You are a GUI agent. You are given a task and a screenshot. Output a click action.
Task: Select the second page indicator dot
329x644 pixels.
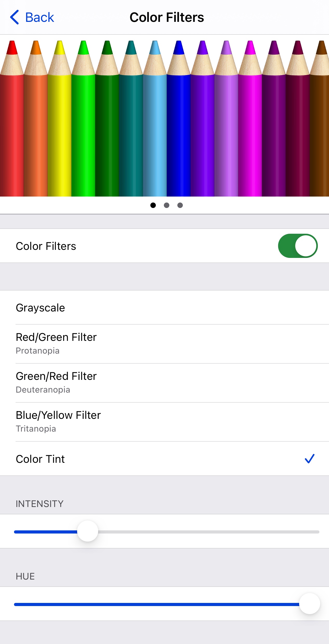coord(167,205)
